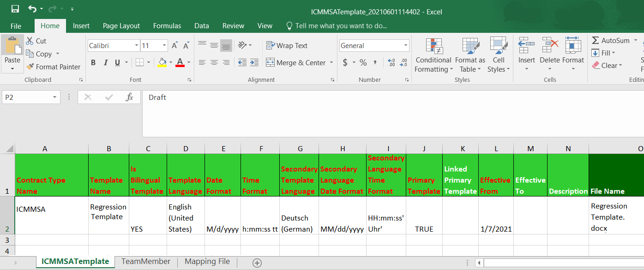Click the Percent Style icon
The width and height of the screenshot is (644, 270).
click(x=363, y=62)
